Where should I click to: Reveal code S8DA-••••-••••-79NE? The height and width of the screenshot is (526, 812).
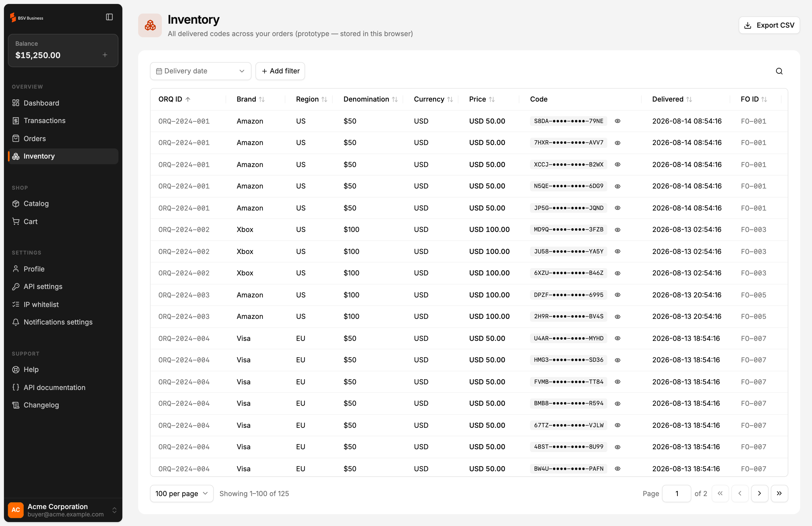617,121
